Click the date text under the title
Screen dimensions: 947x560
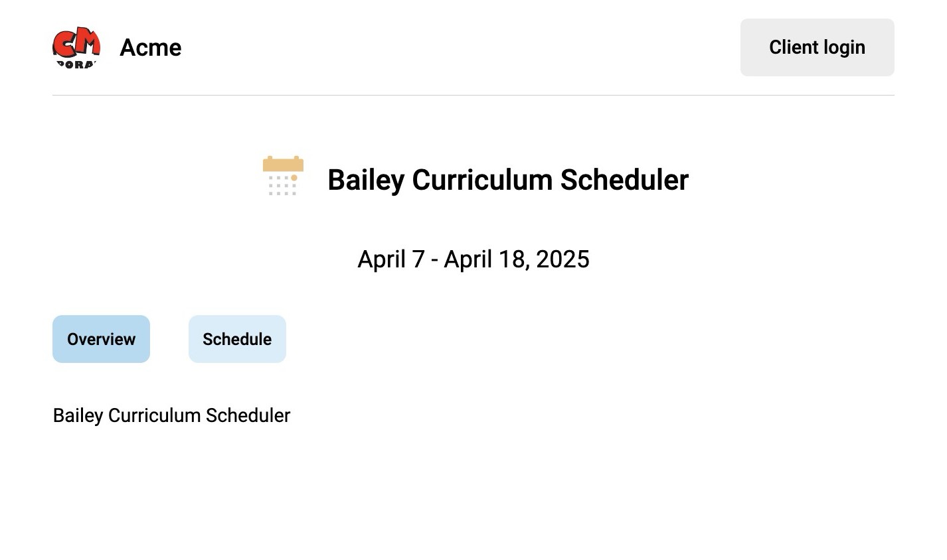coord(473,259)
